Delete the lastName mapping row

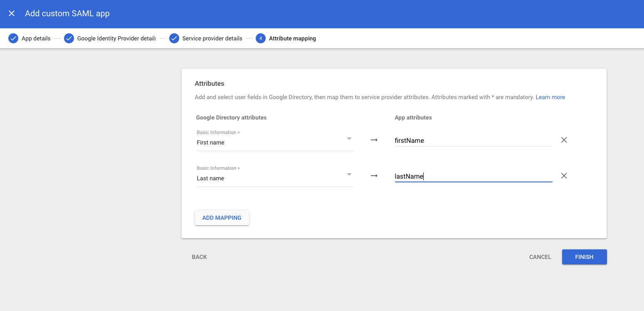564,176
